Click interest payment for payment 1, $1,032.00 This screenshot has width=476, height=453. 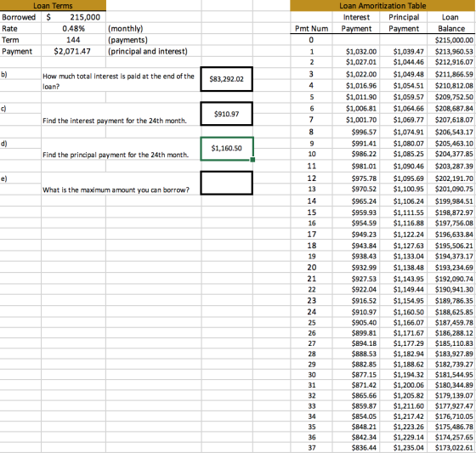[x=356, y=51]
